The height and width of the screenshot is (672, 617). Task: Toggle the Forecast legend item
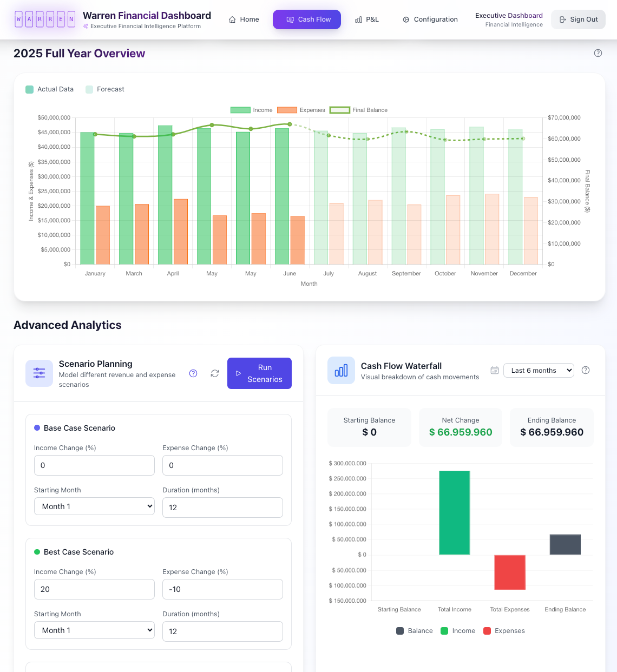[104, 89]
